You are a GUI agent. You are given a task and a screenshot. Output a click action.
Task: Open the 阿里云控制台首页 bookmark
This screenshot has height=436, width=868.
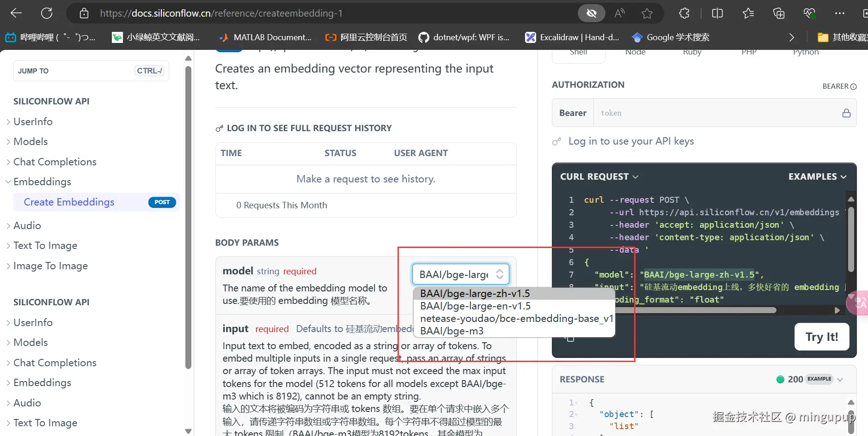(x=366, y=37)
